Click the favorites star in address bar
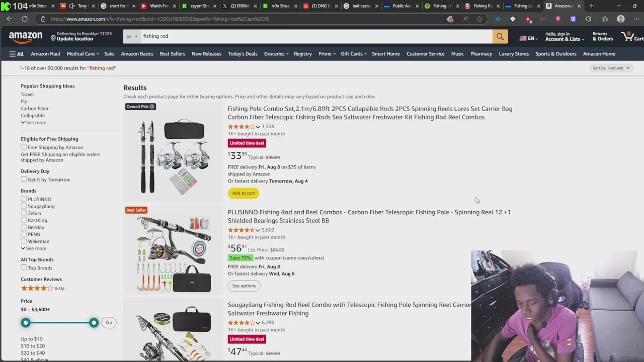The width and height of the screenshot is (644, 362). tap(479, 19)
